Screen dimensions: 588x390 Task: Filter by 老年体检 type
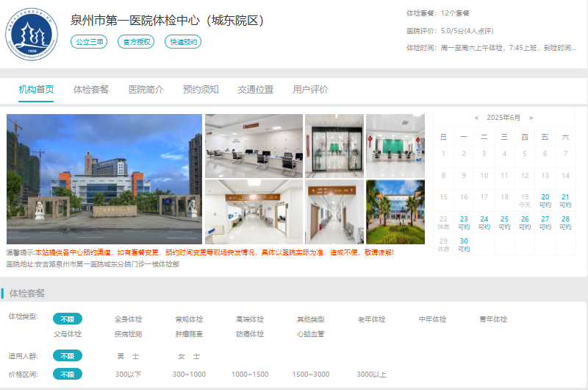pyautogui.click(x=371, y=319)
